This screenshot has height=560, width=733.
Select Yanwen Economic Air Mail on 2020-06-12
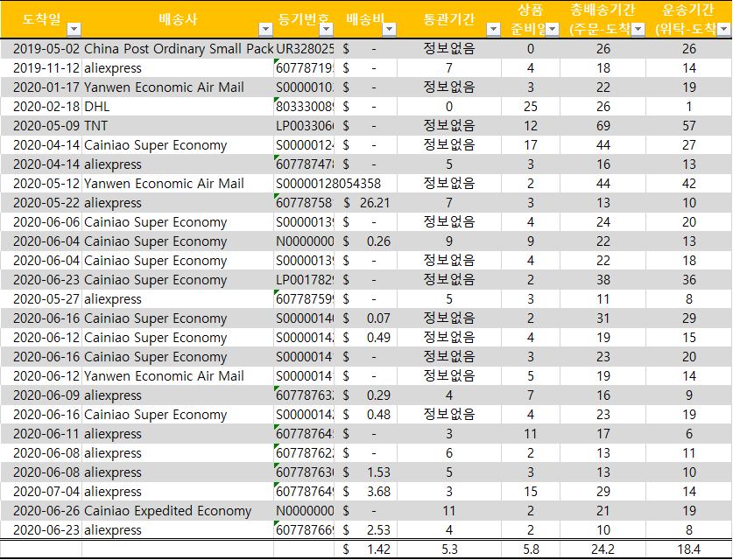[x=178, y=376]
